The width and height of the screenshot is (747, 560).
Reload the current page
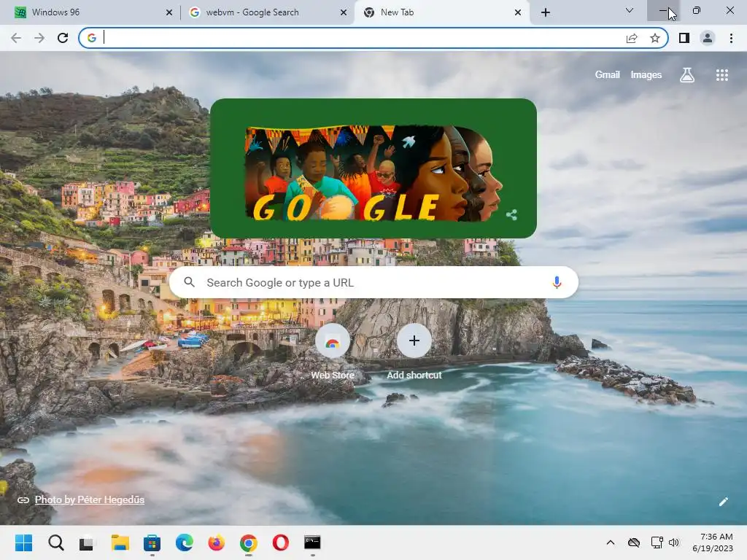tap(63, 38)
